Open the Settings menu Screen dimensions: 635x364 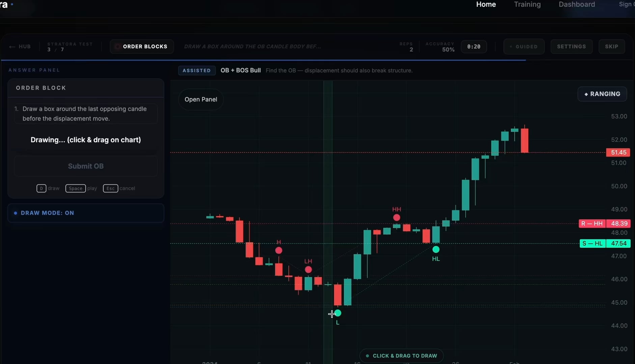571,47
